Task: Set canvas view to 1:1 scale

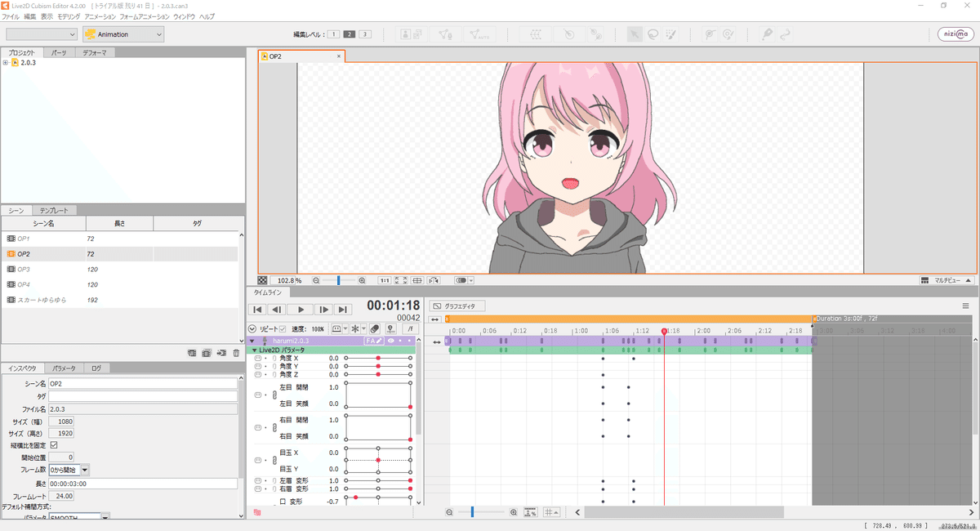Action: [x=385, y=280]
